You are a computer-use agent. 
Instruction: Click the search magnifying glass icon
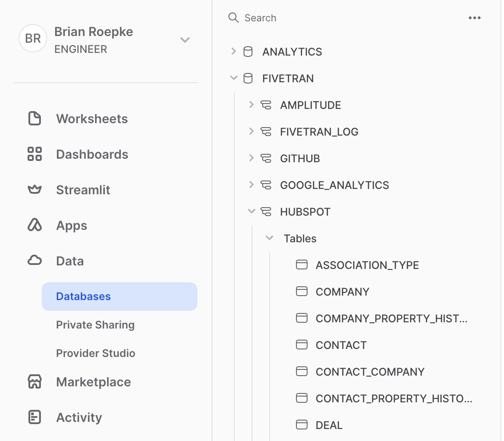(x=233, y=18)
